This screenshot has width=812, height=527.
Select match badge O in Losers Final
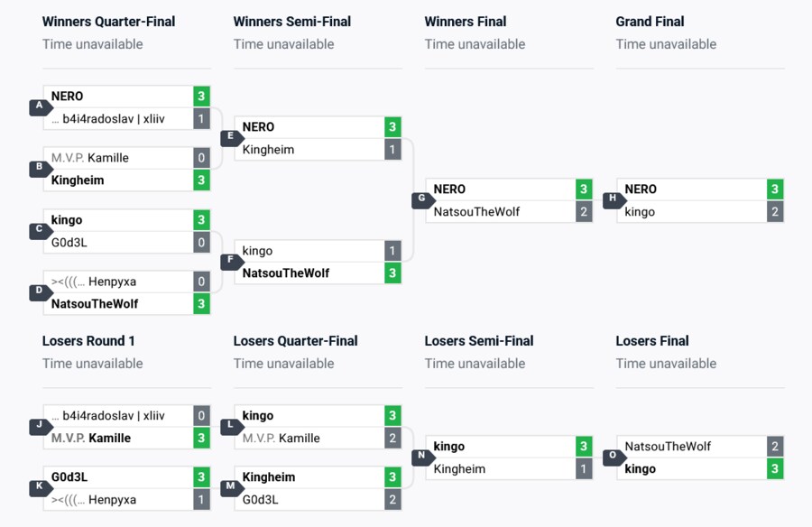tap(612, 458)
